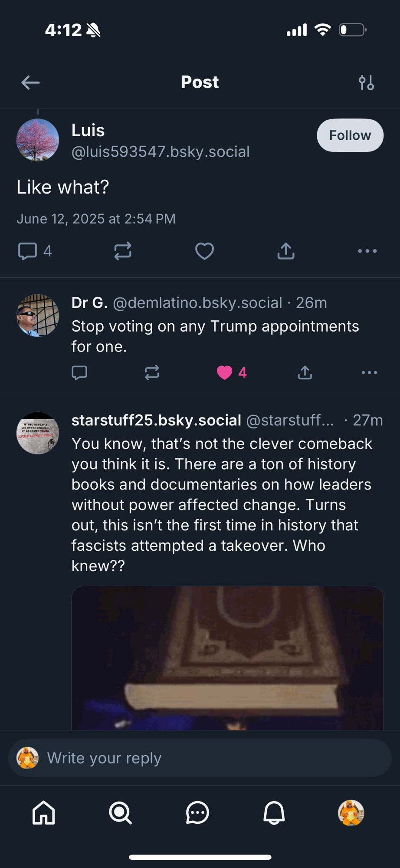400x868 pixels.
Task: Open my profile tab avatar
Action: (351, 812)
